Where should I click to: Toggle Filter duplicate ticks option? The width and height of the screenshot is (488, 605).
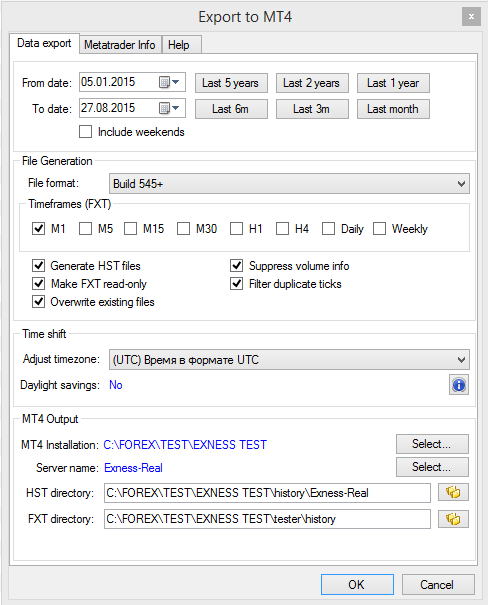(x=236, y=284)
